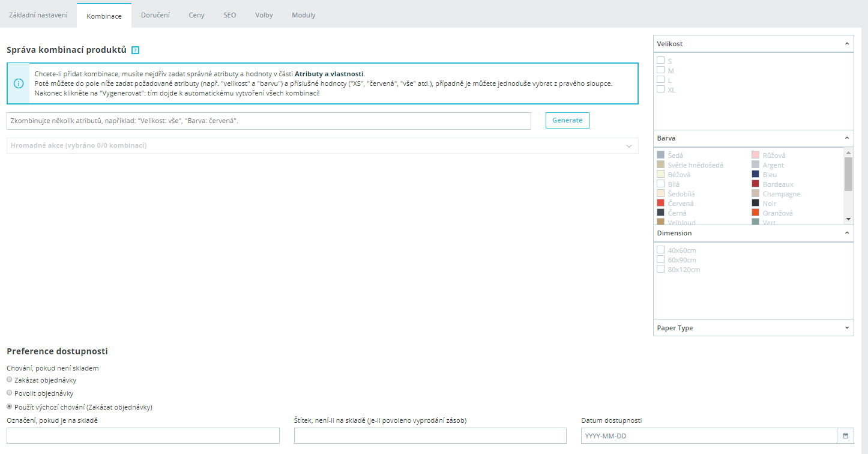Select the Bleu color swatch
This screenshot has width=868, height=454.
755,174
